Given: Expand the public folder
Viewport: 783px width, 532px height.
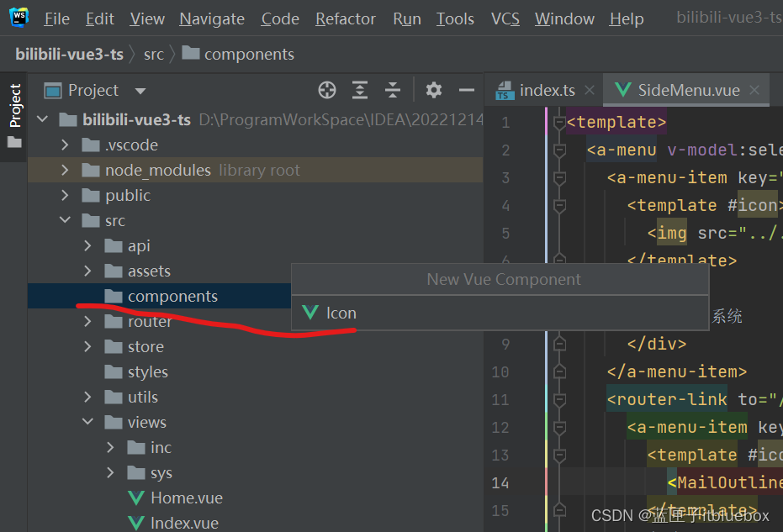Looking at the screenshot, I should point(65,195).
